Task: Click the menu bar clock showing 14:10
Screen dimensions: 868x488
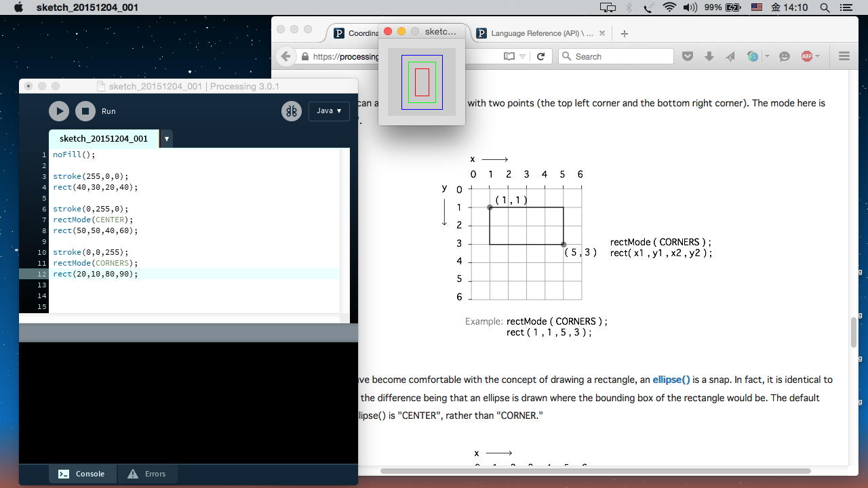Action: click(790, 7)
